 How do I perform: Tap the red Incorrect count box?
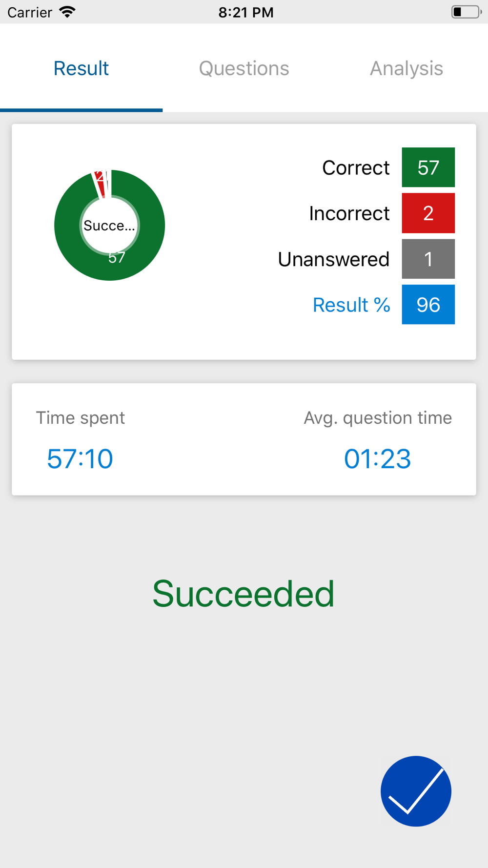point(428,213)
